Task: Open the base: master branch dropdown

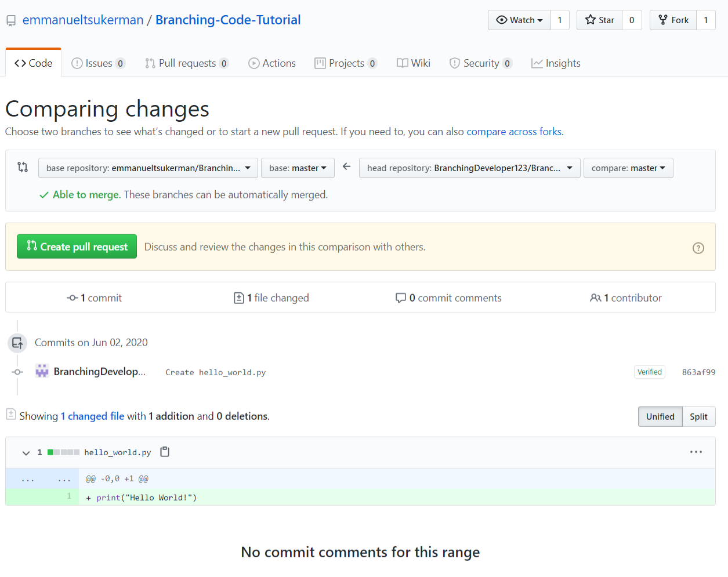Action: click(x=298, y=168)
